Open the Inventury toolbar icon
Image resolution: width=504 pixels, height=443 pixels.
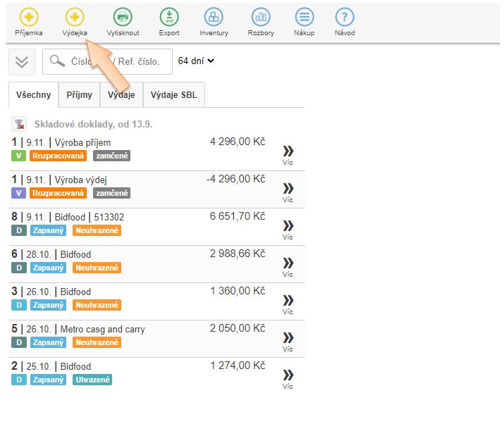coord(214,17)
